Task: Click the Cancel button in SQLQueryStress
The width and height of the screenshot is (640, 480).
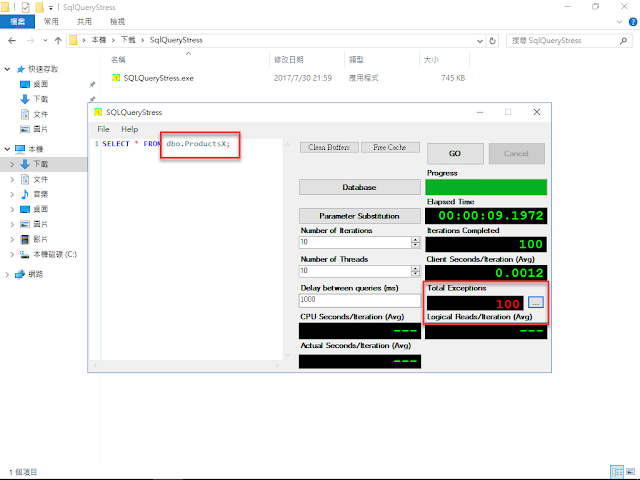Action: (516, 153)
